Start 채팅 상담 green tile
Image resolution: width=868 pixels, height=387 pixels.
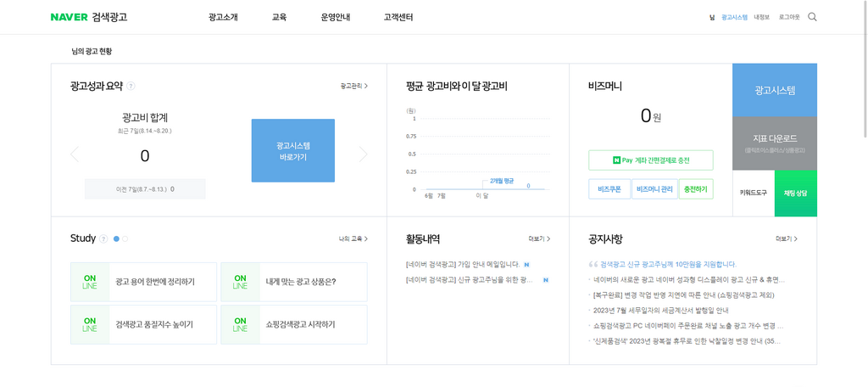click(796, 193)
